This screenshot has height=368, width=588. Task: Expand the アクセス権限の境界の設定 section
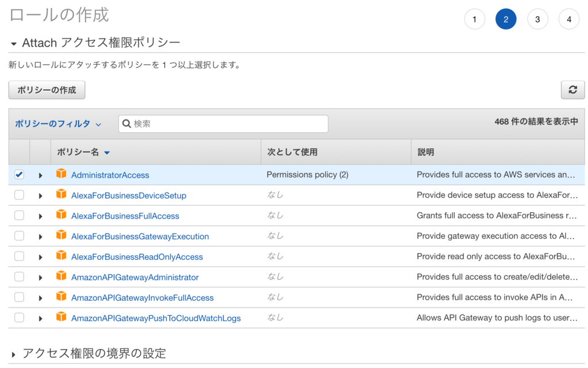pos(14,354)
